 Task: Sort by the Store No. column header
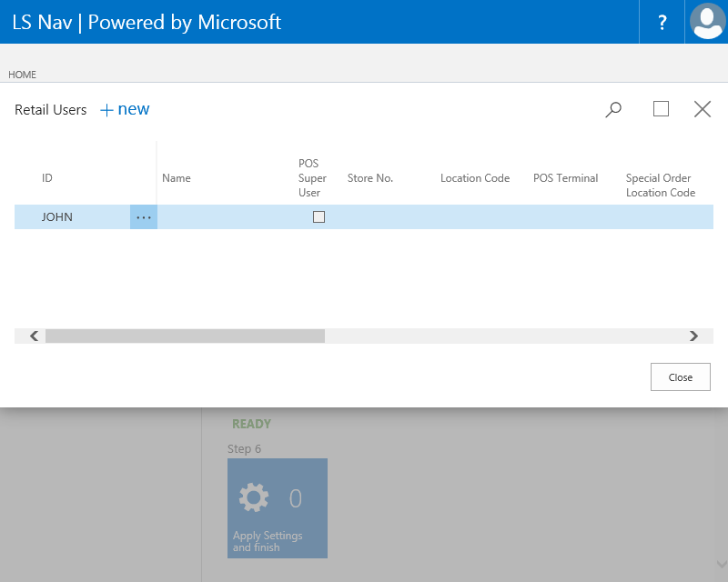(370, 178)
